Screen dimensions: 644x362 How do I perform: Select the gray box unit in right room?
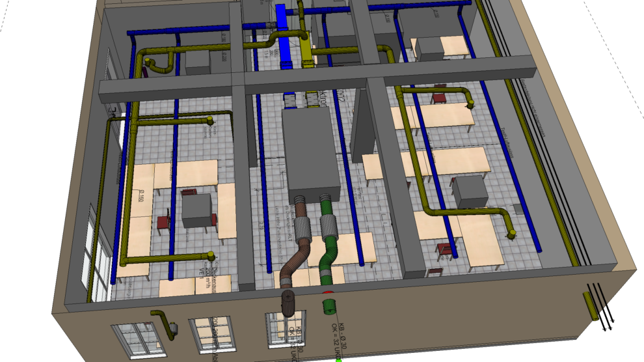pos(469,191)
